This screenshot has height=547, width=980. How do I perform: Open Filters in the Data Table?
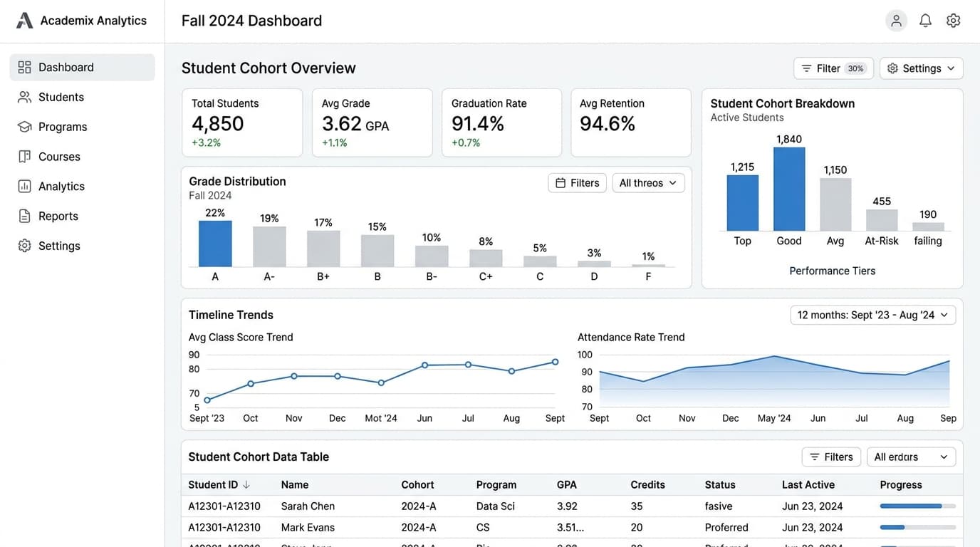tap(831, 457)
